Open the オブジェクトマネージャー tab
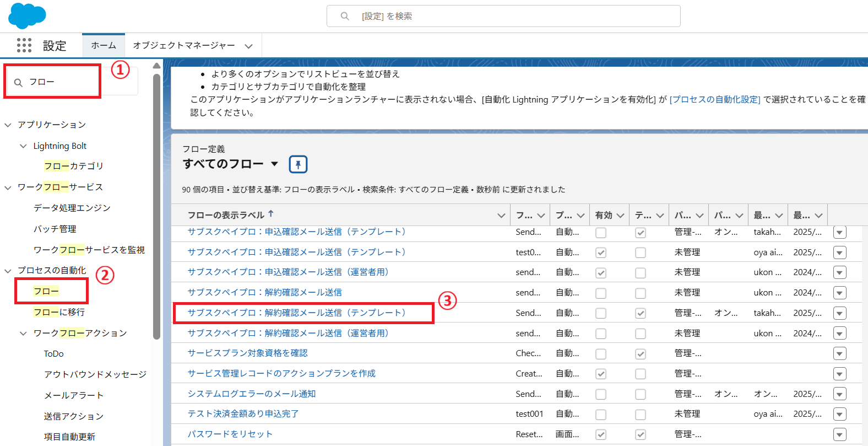 [184, 45]
